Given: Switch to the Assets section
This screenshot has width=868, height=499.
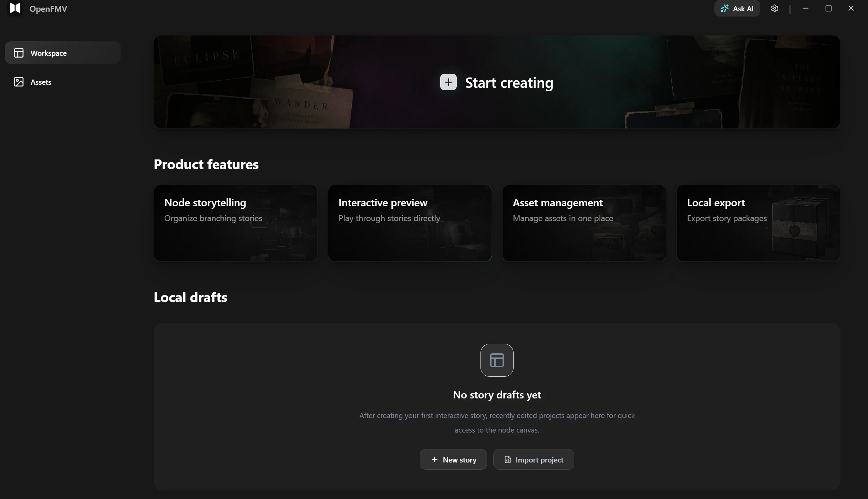Looking at the screenshot, I should tap(63, 82).
